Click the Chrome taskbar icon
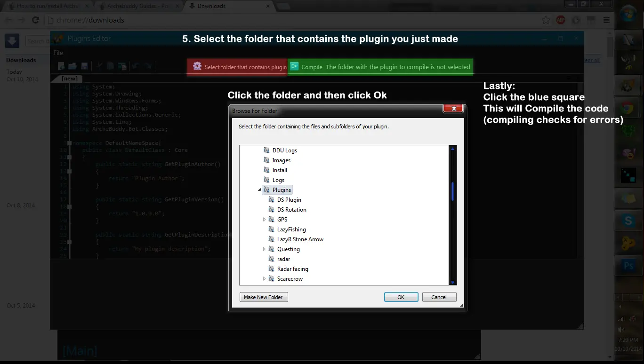 628,108
